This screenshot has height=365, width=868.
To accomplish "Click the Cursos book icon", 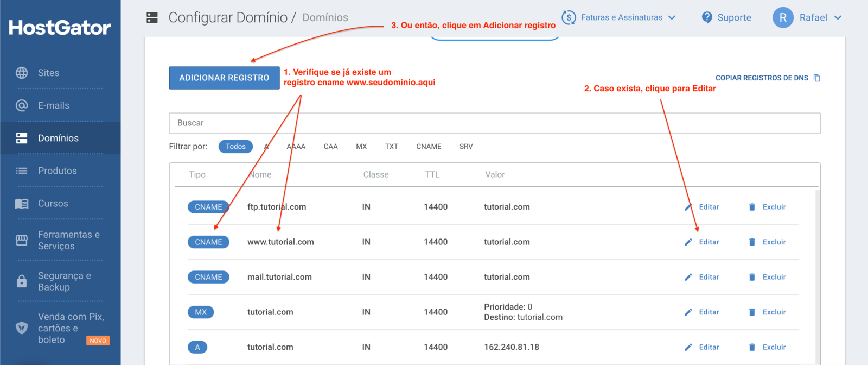I will 22,204.
